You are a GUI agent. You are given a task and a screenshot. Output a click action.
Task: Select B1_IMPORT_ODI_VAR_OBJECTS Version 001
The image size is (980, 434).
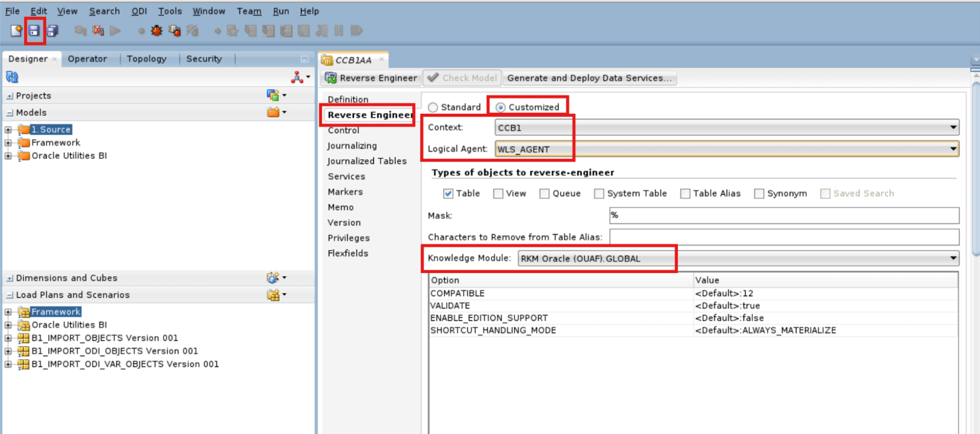tap(125, 364)
